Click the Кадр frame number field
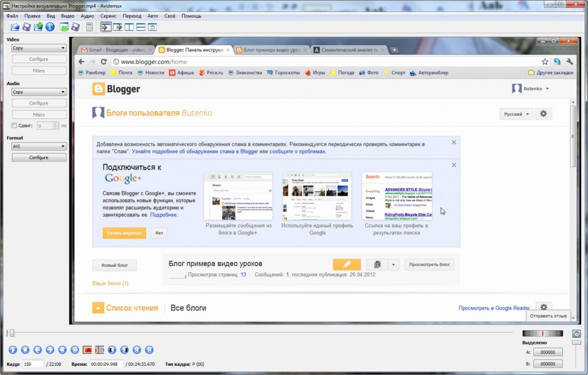588x375 pixels. [33, 364]
